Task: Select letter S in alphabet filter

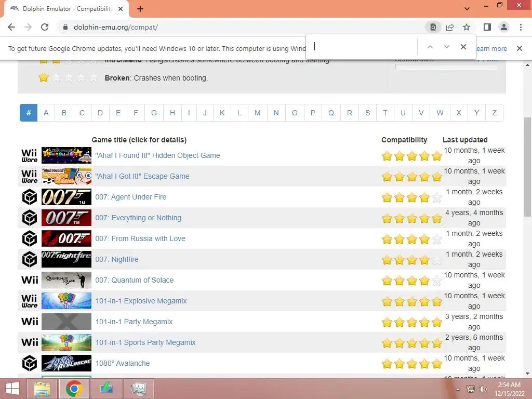Action: 367,113
